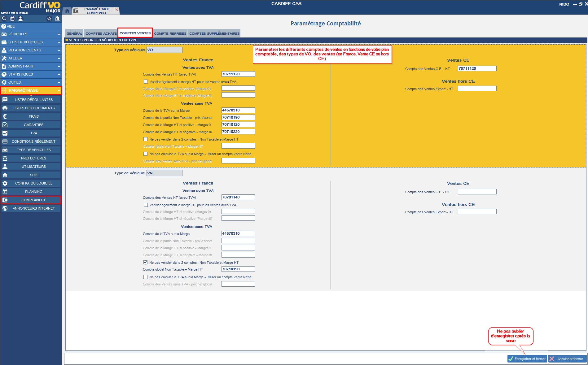Click Annuler et fermer button
Screen dimensions: 588x365
pyautogui.click(x=568, y=359)
